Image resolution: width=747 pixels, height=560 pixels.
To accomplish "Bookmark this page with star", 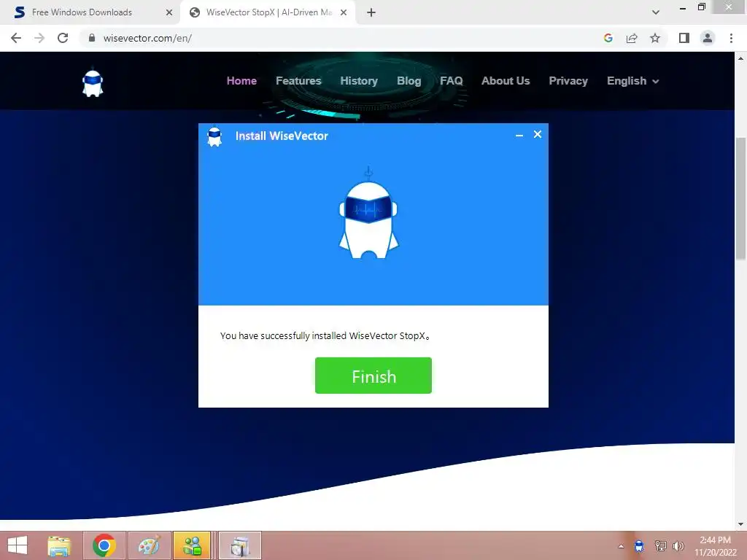I will (x=655, y=38).
